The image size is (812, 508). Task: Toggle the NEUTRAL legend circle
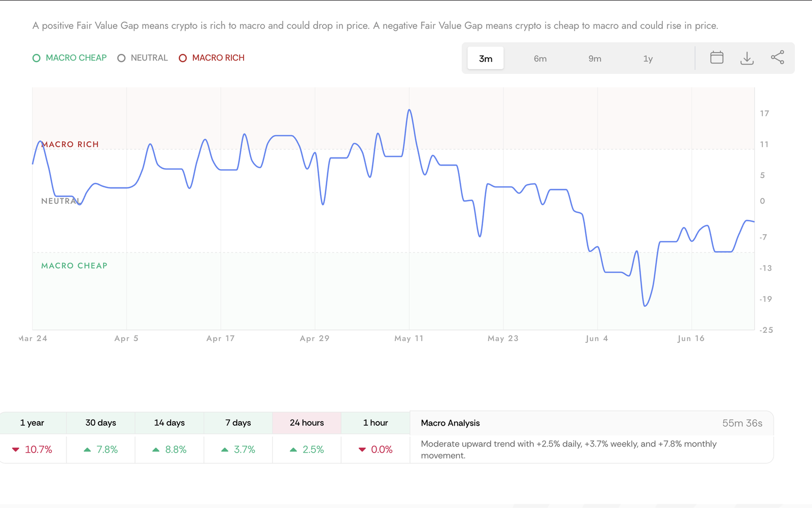pos(121,58)
